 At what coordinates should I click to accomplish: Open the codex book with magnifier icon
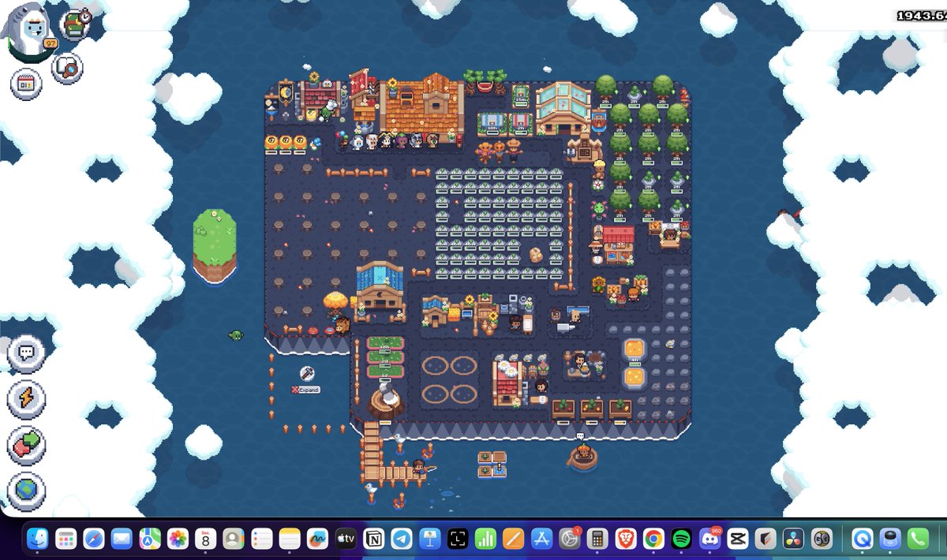[x=67, y=68]
